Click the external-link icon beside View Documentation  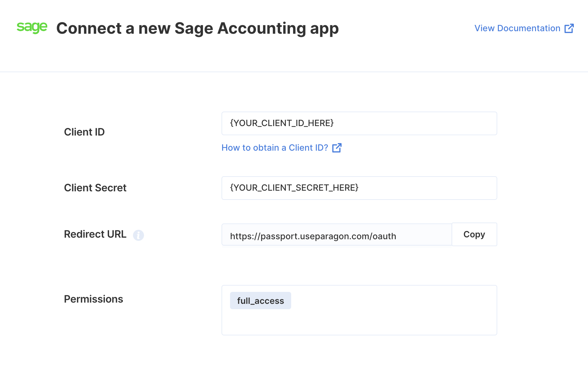point(569,28)
